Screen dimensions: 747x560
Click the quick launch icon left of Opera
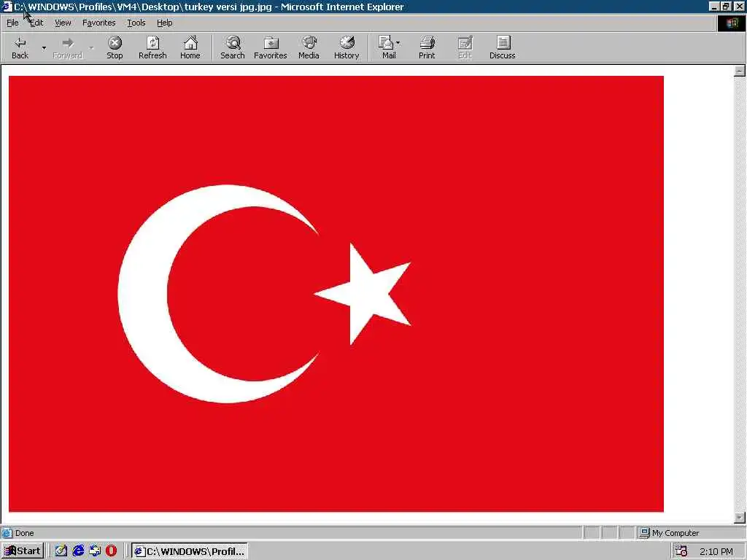click(95, 551)
